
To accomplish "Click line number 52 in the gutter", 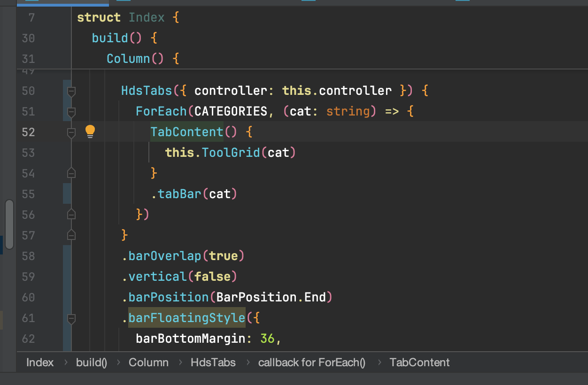I will click(28, 132).
